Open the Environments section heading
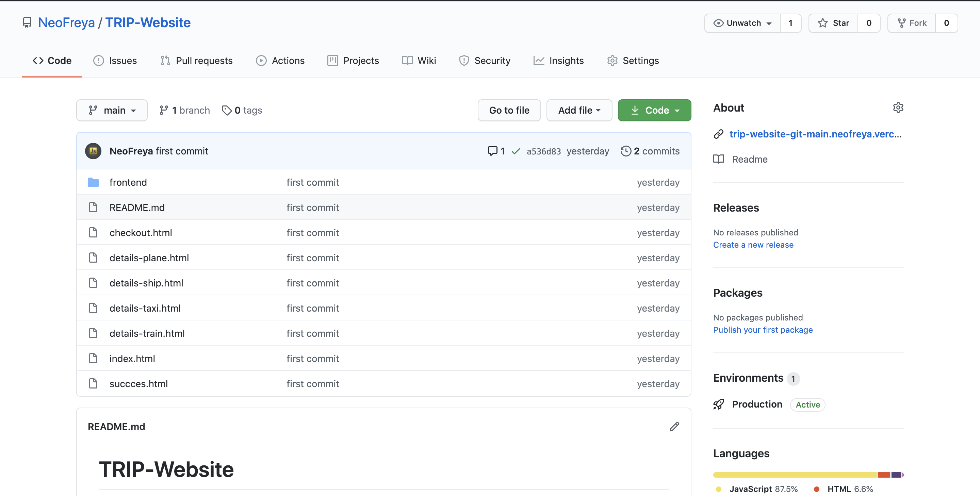This screenshot has width=980, height=496. 748,378
